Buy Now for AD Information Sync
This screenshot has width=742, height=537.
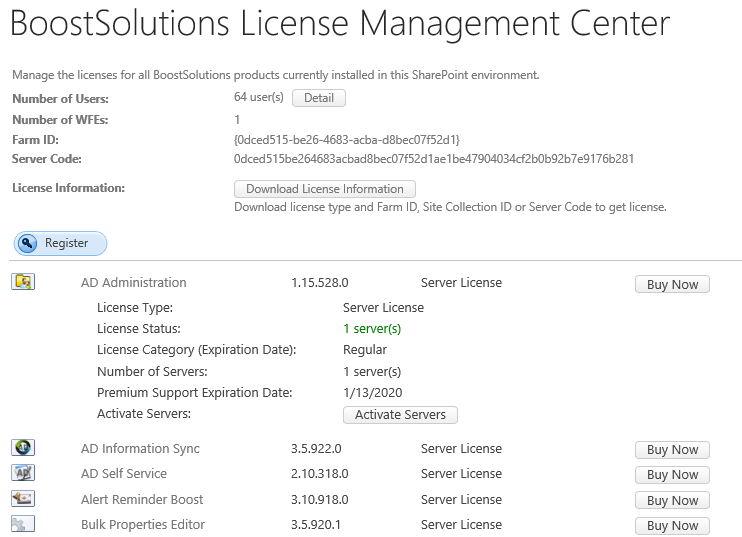672,449
